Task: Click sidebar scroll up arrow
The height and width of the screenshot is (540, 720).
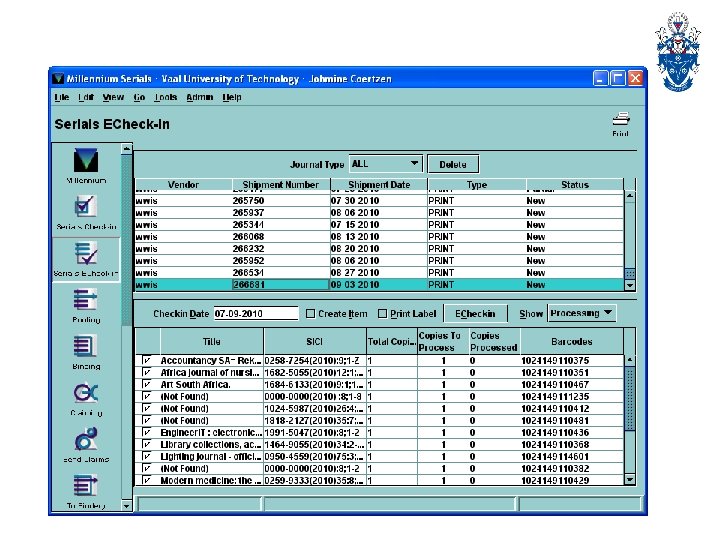Action: coord(126,149)
